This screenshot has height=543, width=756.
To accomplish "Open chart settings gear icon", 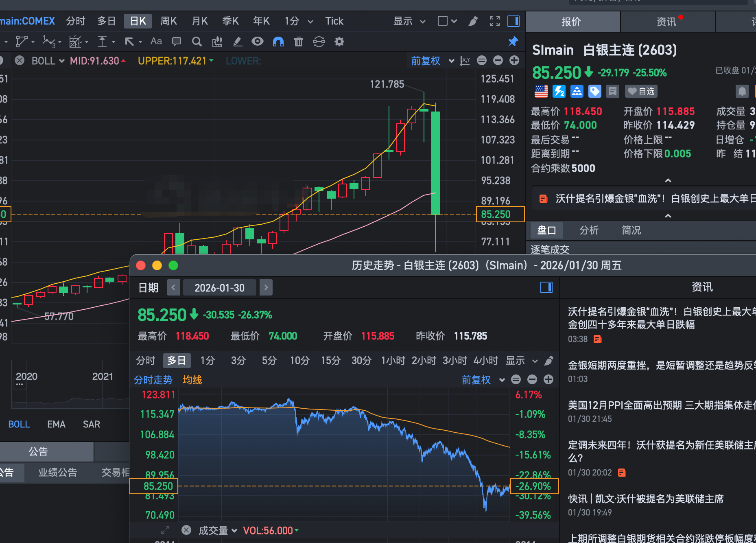I will coord(339,42).
